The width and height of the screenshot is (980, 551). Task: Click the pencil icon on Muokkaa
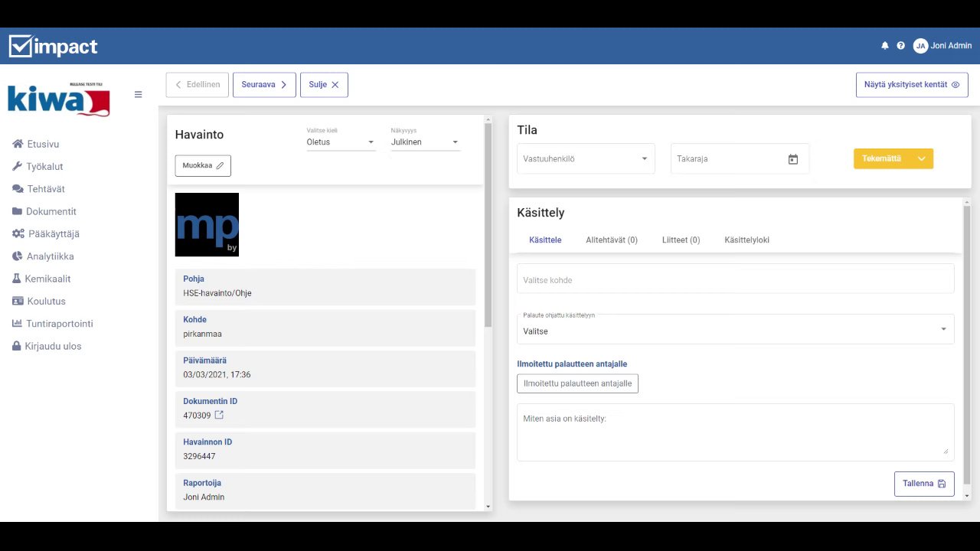click(220, 165)
